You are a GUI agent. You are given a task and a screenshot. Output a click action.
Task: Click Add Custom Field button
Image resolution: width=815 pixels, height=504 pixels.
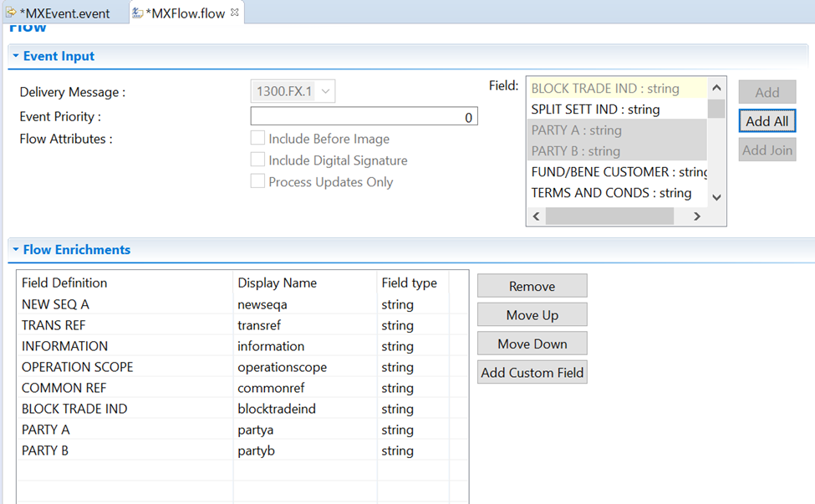point(532,373)
